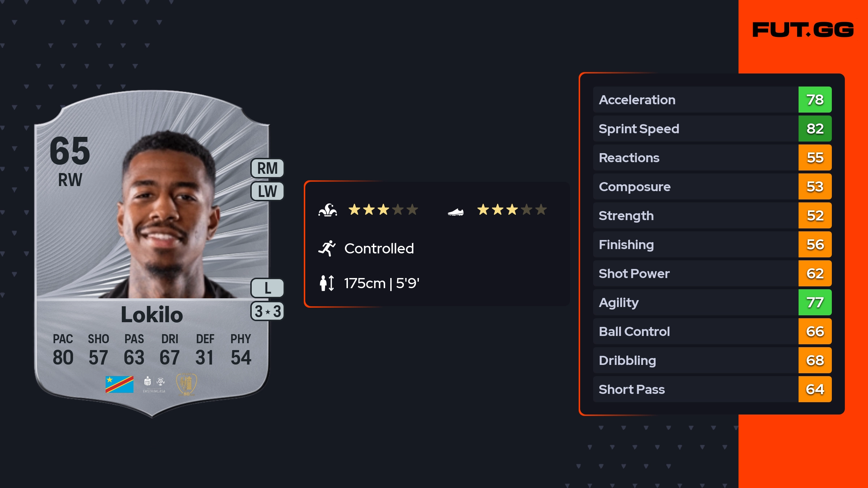
Task: Click the Controlled AcceleRATE label
Action: point(379,248)
